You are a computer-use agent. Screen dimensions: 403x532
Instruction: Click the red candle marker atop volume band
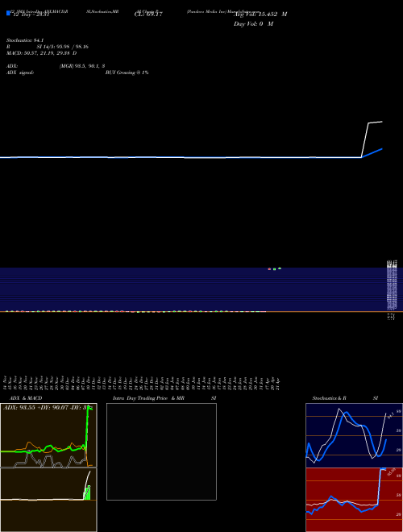tap(269, 269)
